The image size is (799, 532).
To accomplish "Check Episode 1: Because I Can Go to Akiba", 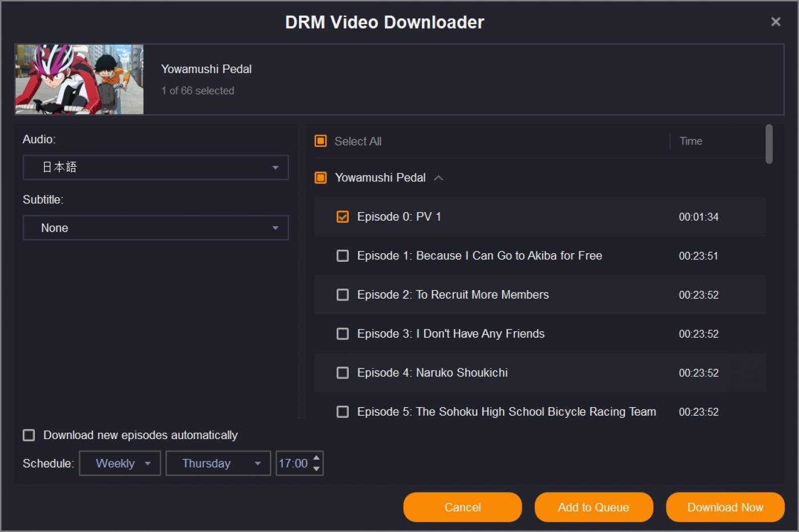I will point(342,255).
